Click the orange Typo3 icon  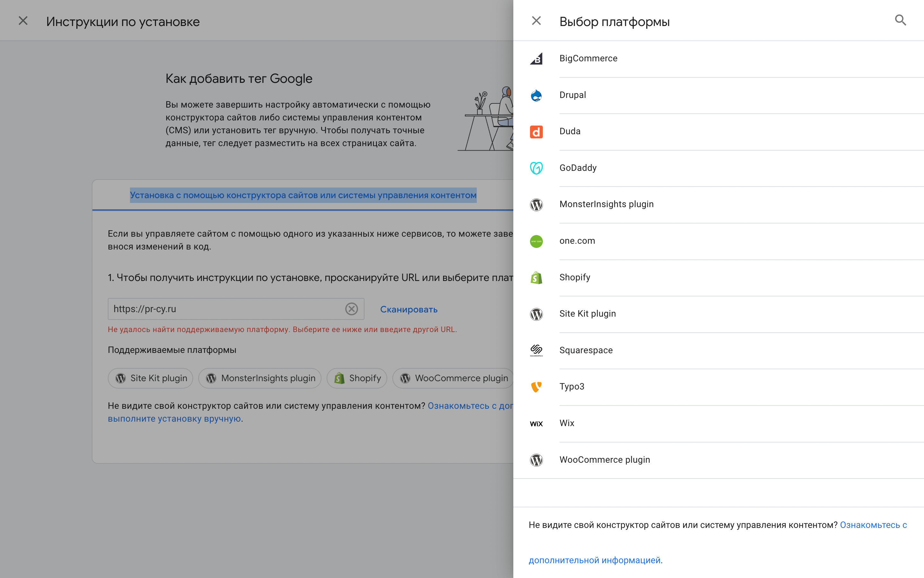[536, 387]
